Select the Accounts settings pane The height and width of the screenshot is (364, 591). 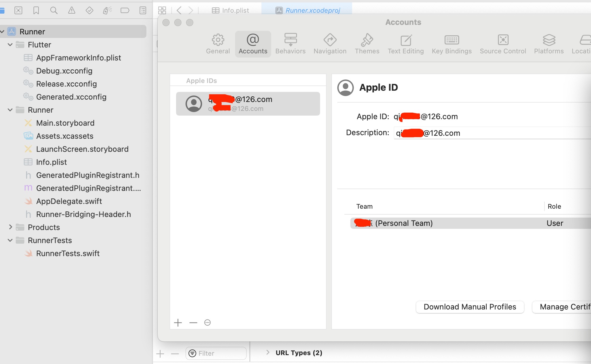(253, 44)
